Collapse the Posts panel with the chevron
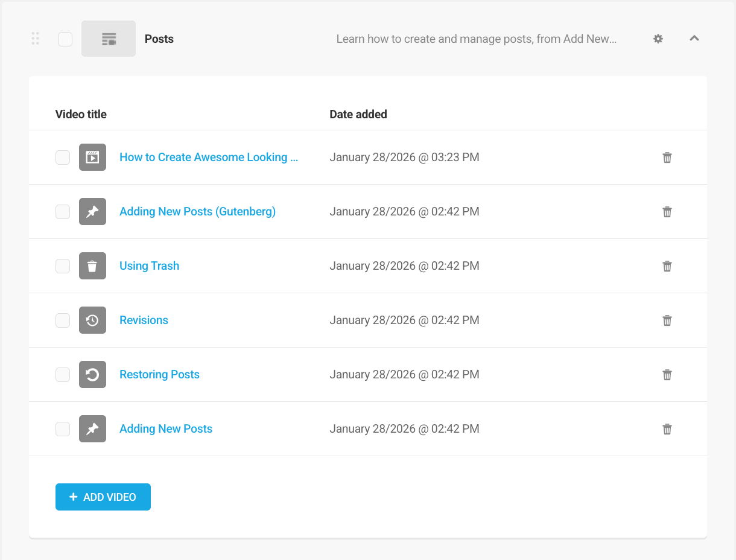Image resolution: width=736 pixels, height=560 pixels. pos(694,38)
